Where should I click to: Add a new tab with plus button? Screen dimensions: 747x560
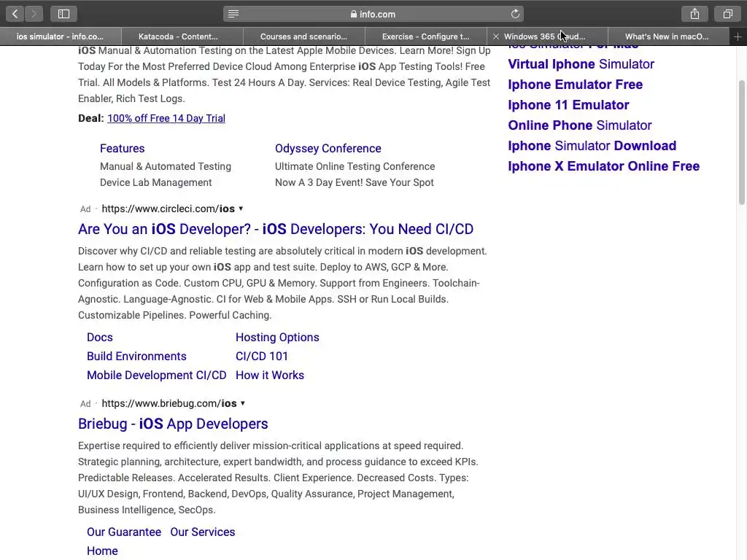(x=738, y=36)
